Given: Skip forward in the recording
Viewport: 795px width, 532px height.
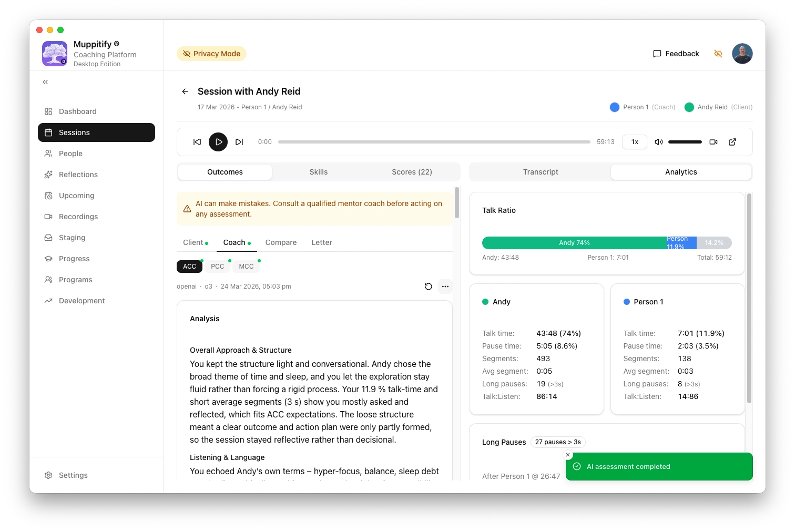Looking at the screenshot, I should click(x=239, y=142).
